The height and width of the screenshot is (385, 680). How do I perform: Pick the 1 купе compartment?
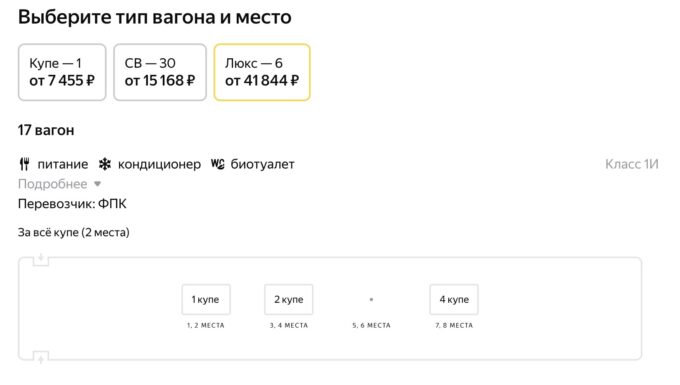point(206,299)
